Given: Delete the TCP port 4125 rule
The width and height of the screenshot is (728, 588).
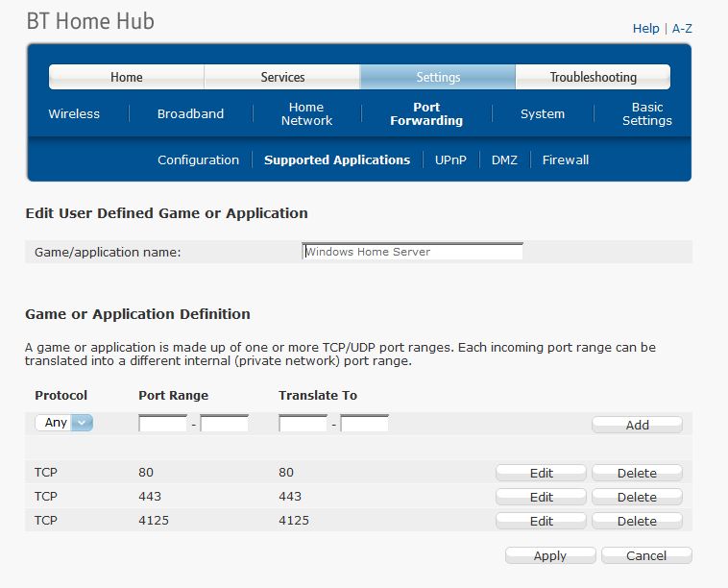Looking at the screenshot, I should (x=637, y=521).
